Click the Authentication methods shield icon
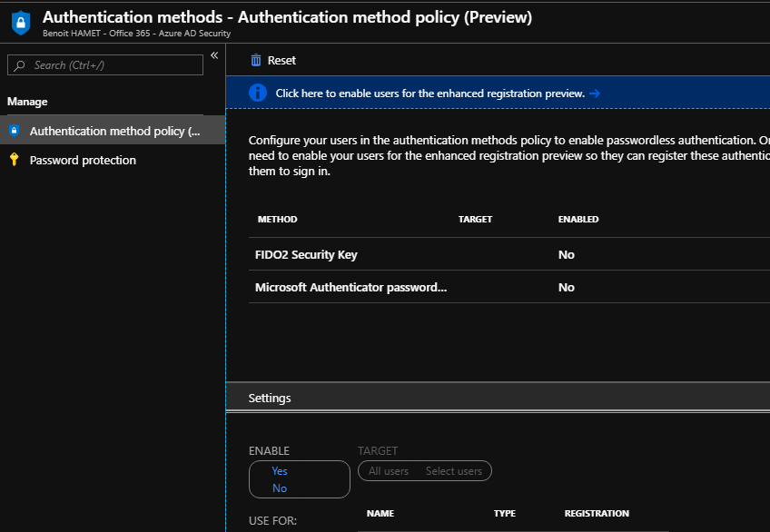The height and width of the screenshot is (532, 770). point(21,24)
